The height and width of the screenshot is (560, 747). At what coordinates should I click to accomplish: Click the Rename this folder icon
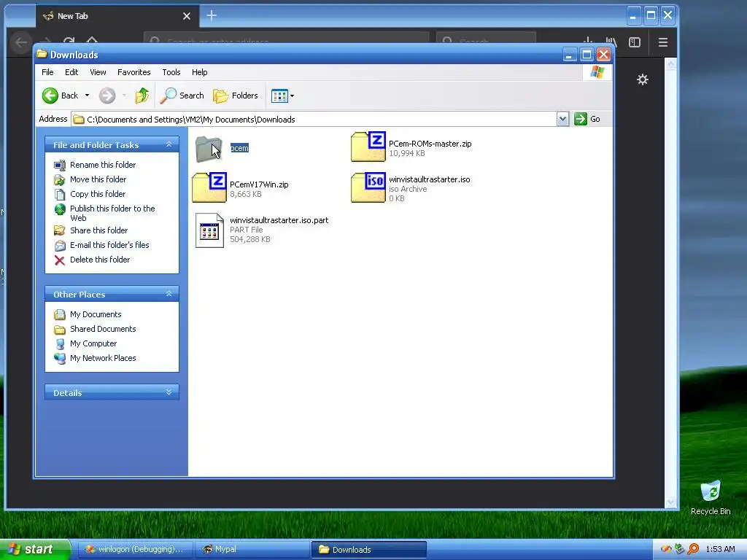60,166
